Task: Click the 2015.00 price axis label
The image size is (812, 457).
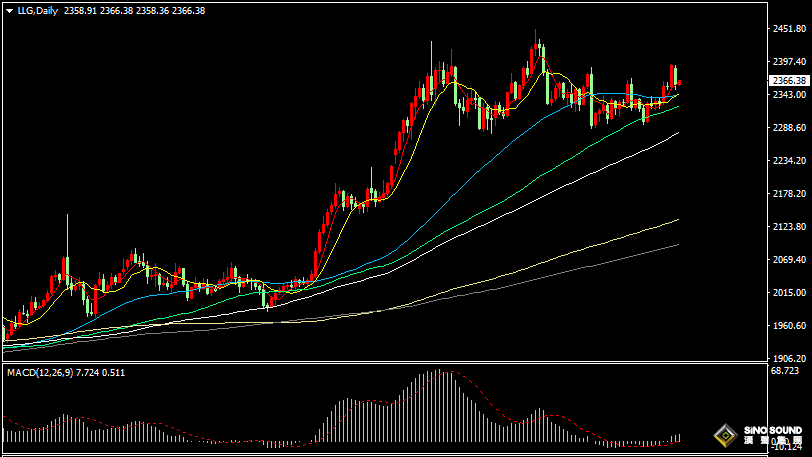Action: tap(787, 293)
